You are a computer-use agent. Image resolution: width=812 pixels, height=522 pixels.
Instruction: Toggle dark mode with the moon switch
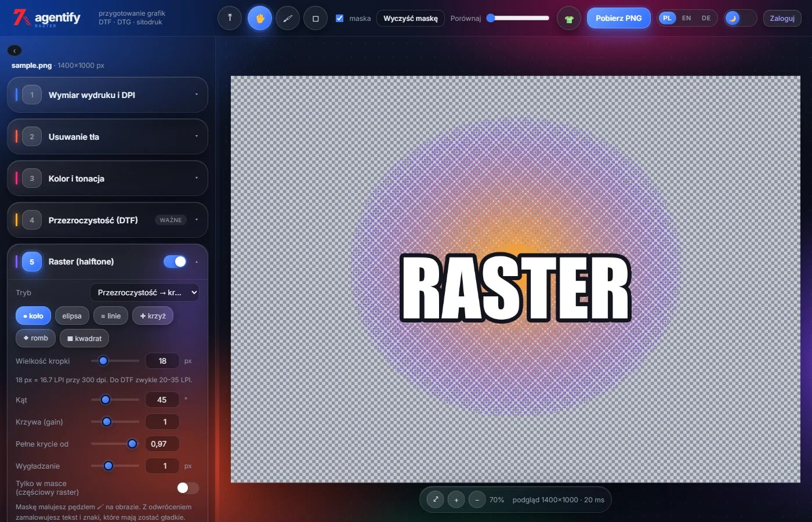coord(740,18)
